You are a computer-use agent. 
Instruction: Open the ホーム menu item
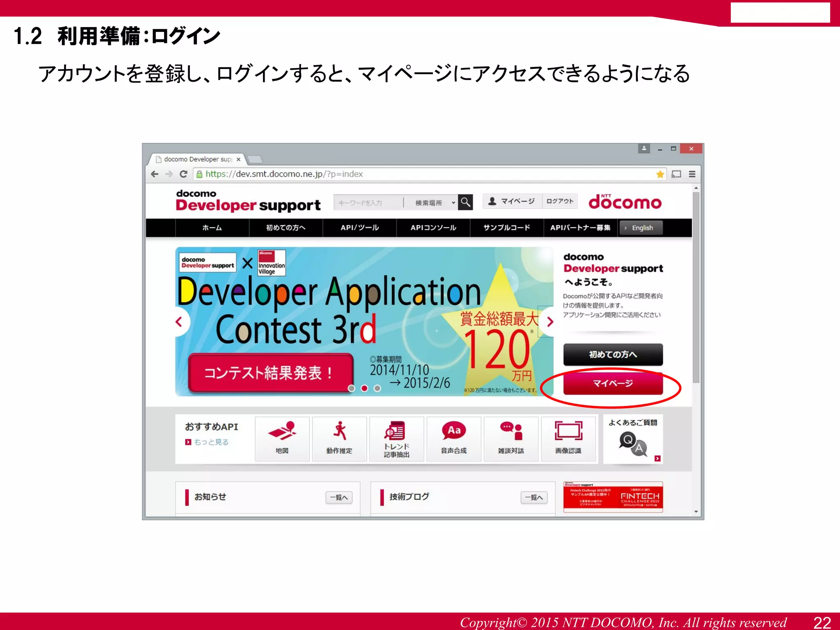pyautogui.click(x=212, y=228)
